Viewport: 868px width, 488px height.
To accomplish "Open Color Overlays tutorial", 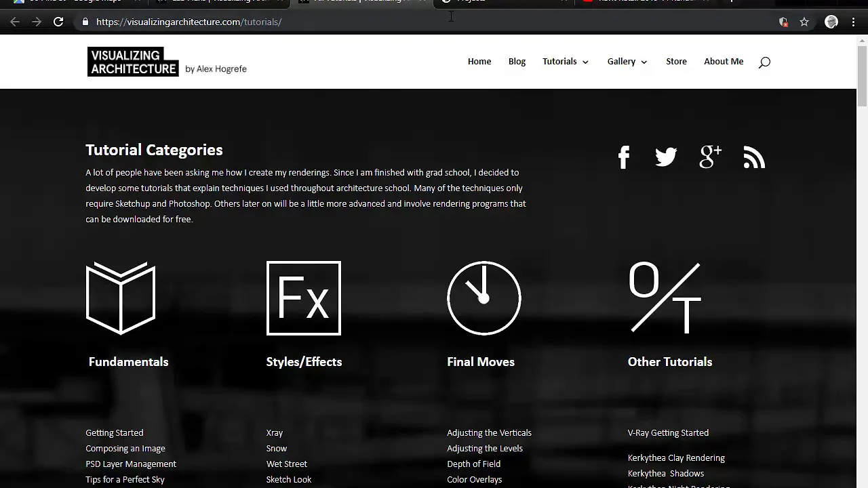I will 475,479.
